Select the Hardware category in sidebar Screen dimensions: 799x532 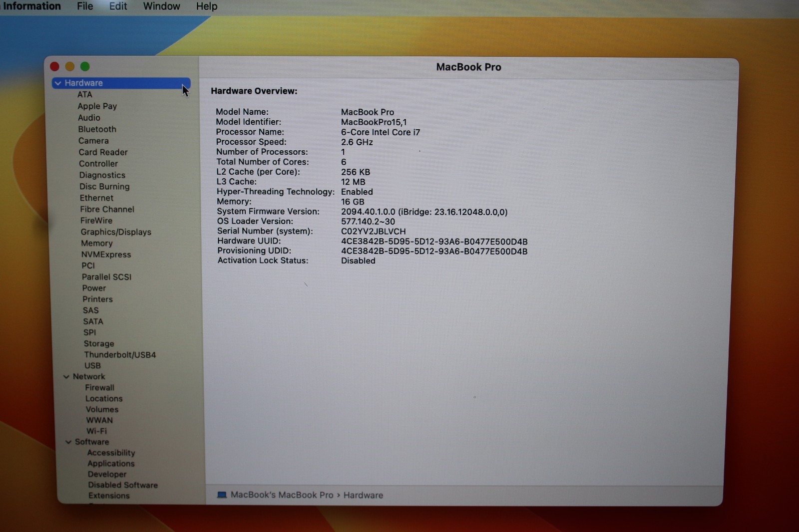point(121,83)
